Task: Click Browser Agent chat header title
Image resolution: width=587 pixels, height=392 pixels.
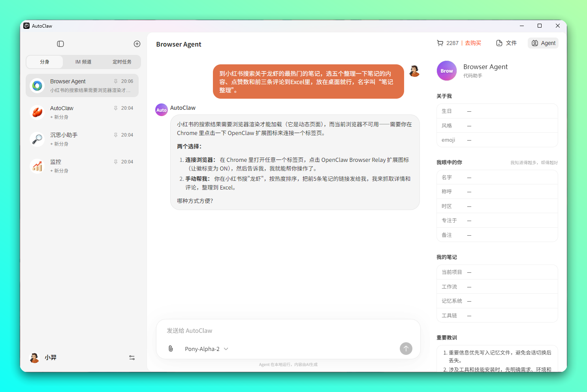Action: [179, 44]
